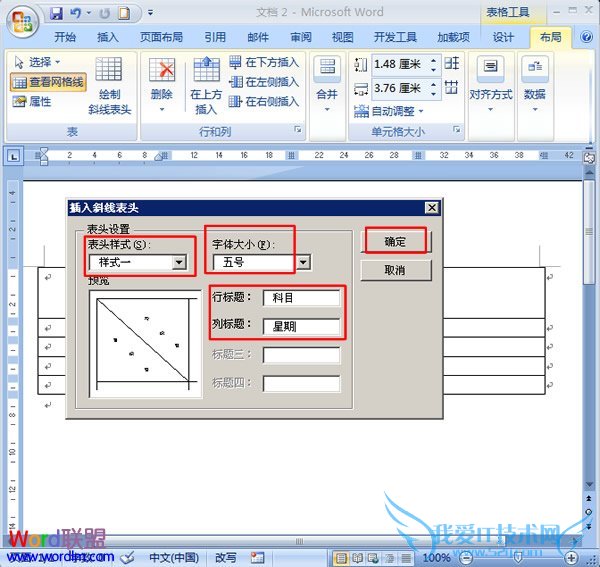Open table 属性 properties
The width and height of the screenshot is (600, 567).
pos(32,101)
